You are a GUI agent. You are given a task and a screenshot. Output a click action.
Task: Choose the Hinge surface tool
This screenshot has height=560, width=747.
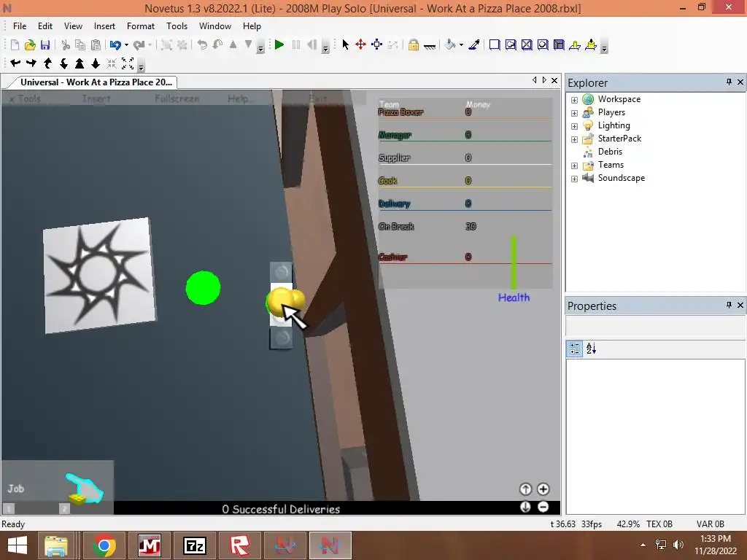[575, 44]
